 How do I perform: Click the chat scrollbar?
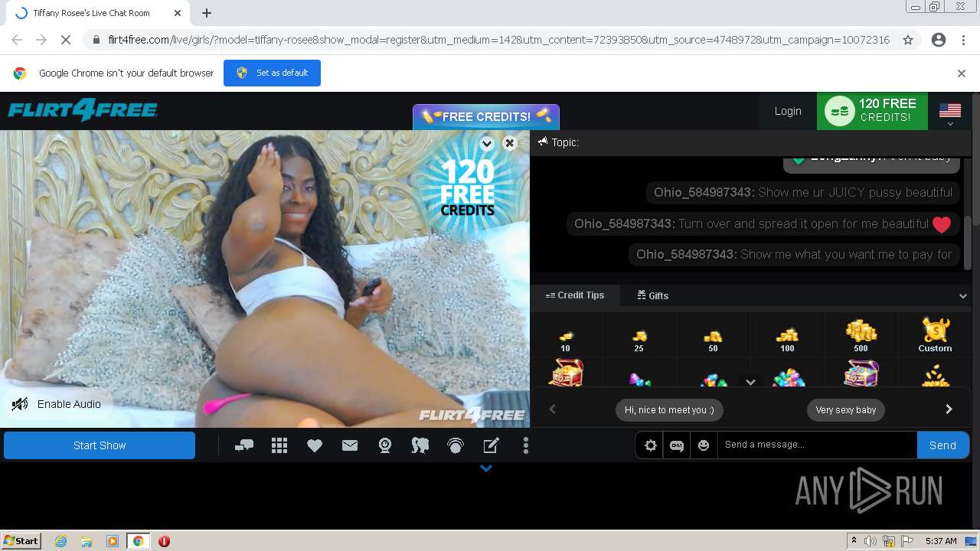(x=967, y=241)
